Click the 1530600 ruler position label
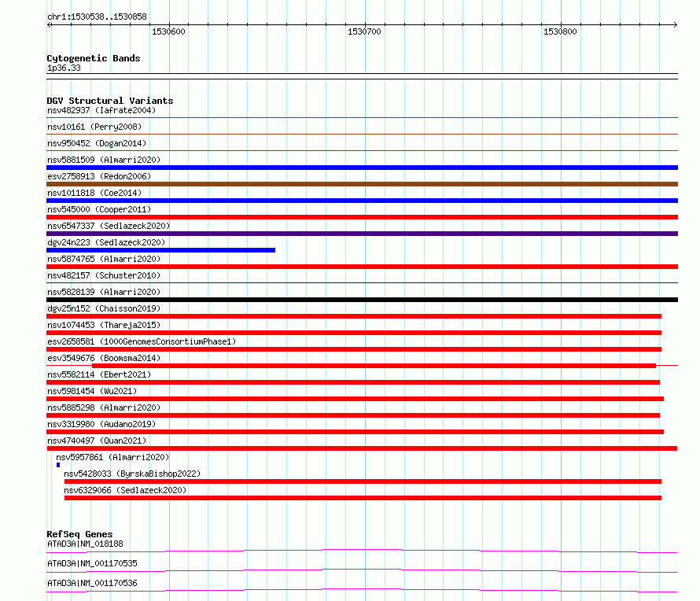Image resolution: width=700 pixels, height=601 pixels. pos(168,31)
